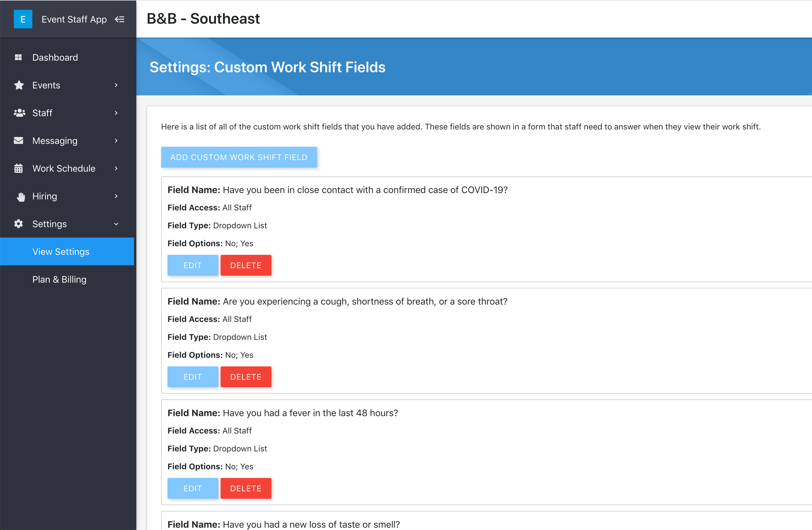Click the Messaging envelope icon
The image size is (812, 530).
coord(18,140)
